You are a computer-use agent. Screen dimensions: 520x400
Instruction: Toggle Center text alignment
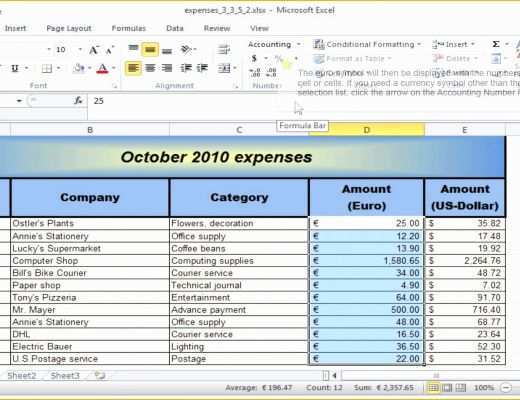[150, 68]
